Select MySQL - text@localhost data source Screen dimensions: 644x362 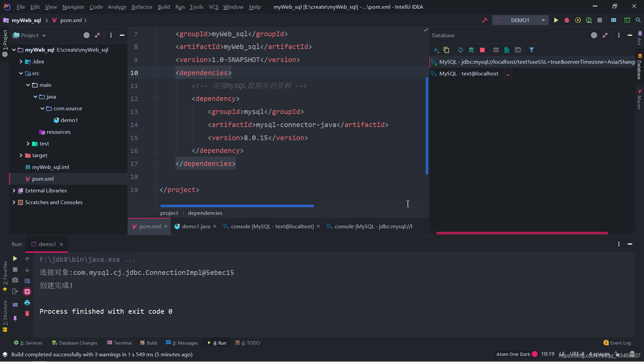click(469, 74)
